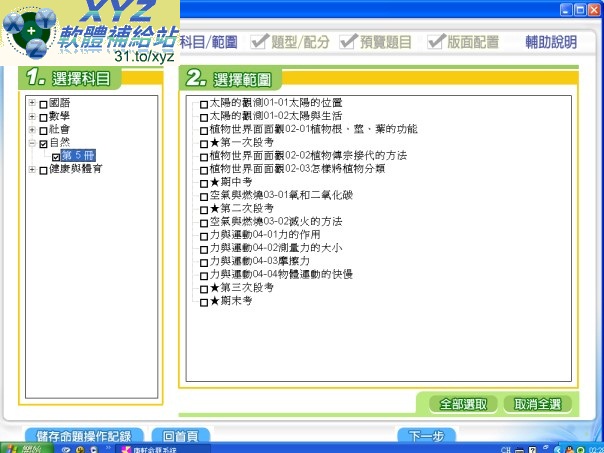Select the 國語 subject label
Viewport: 604px width, 453px height.
click(60, 103)
